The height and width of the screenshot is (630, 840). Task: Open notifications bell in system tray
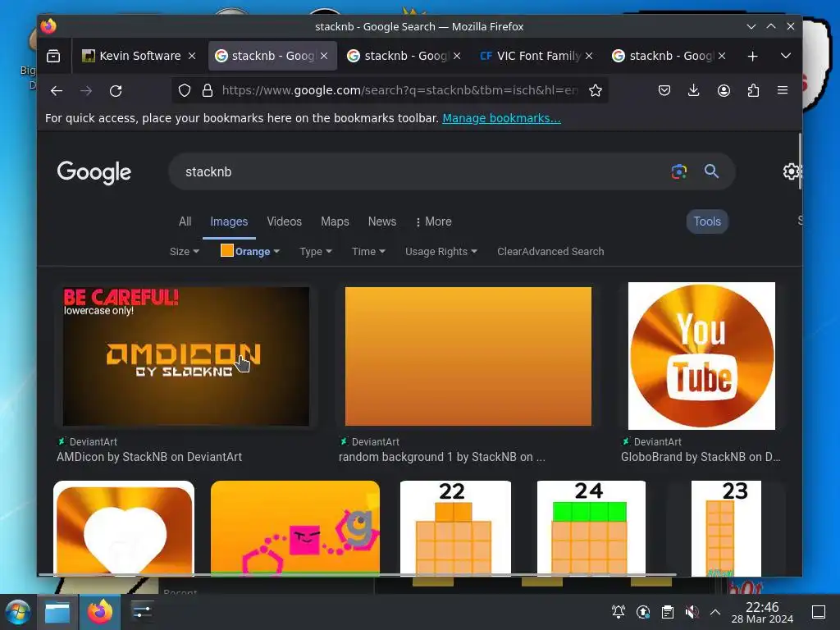(x=619, y=612)
